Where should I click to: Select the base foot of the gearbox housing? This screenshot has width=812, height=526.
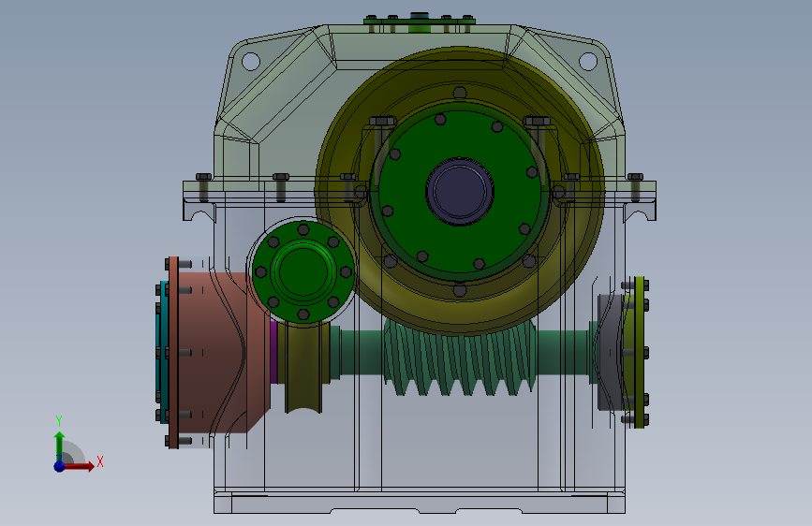tap(420, 503)
